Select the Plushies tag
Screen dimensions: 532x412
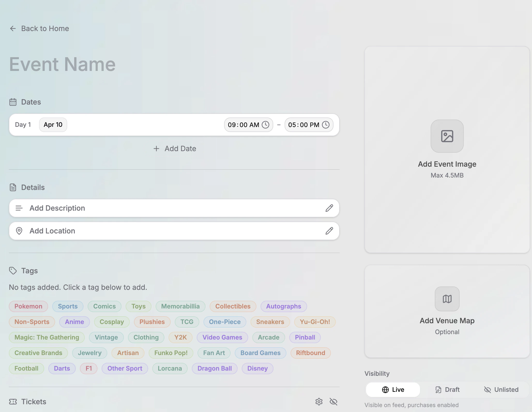[x=152, y=322]
